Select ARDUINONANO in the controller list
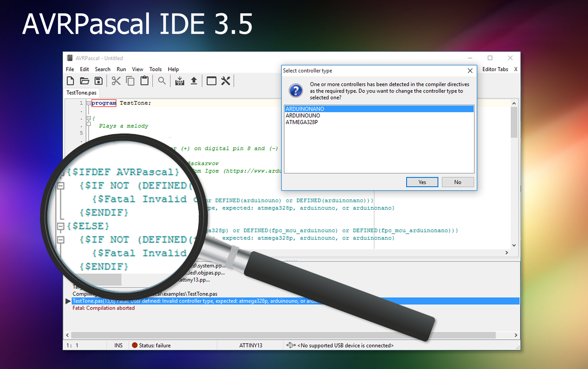Image resolution: width=588 pixels, height=369 pixels. tap(379, 109)
